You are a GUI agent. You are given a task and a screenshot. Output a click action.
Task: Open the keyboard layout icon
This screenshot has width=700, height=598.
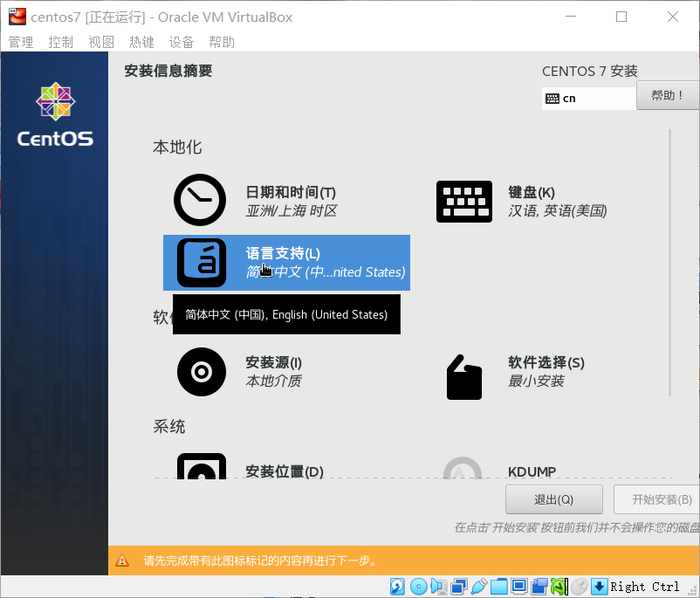(x=464, y=202)
